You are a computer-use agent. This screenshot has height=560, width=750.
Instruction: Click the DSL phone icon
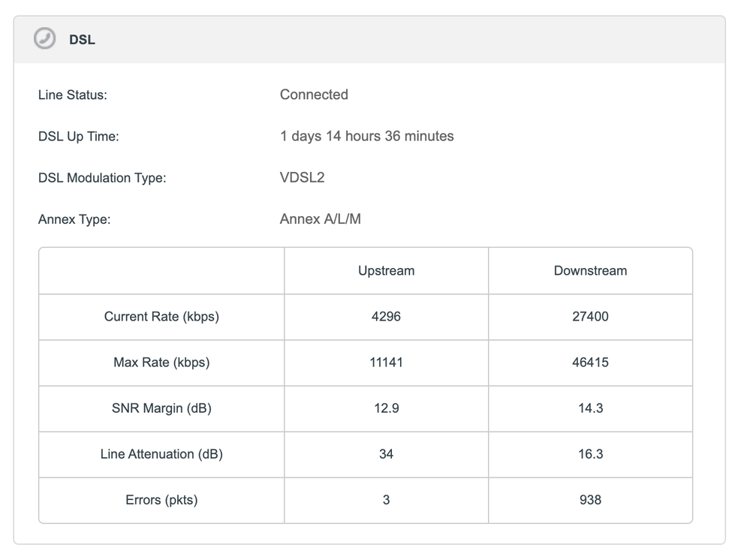[x=44, y=40]
